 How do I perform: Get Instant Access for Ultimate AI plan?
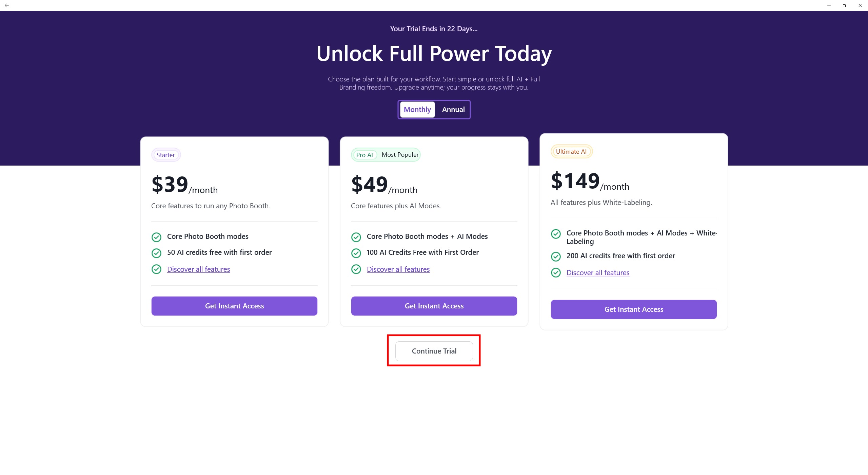[x=634, y=309]
